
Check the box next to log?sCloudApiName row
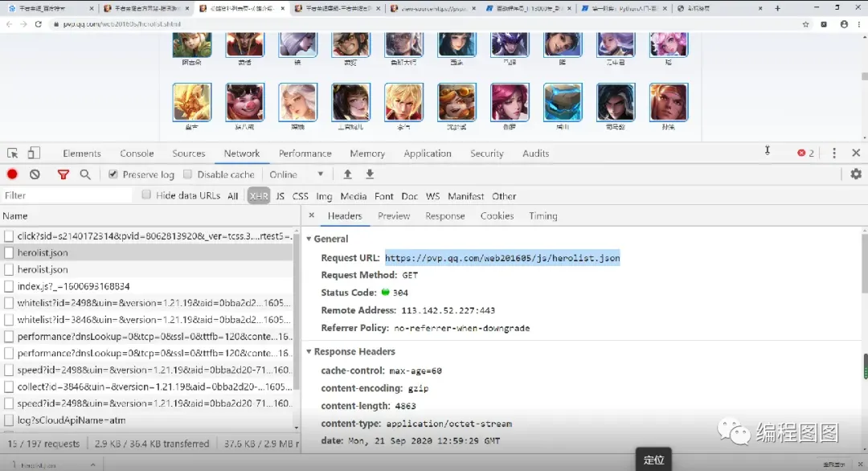pos(9,420)
